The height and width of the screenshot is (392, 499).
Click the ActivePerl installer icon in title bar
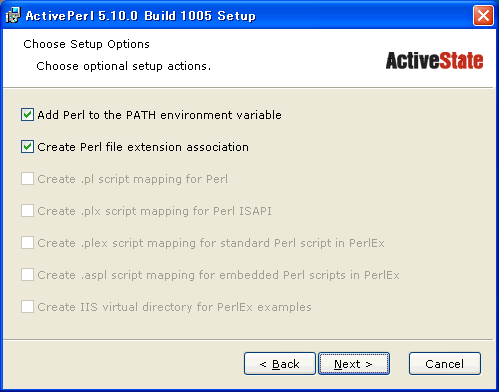[x=13, y=15]
